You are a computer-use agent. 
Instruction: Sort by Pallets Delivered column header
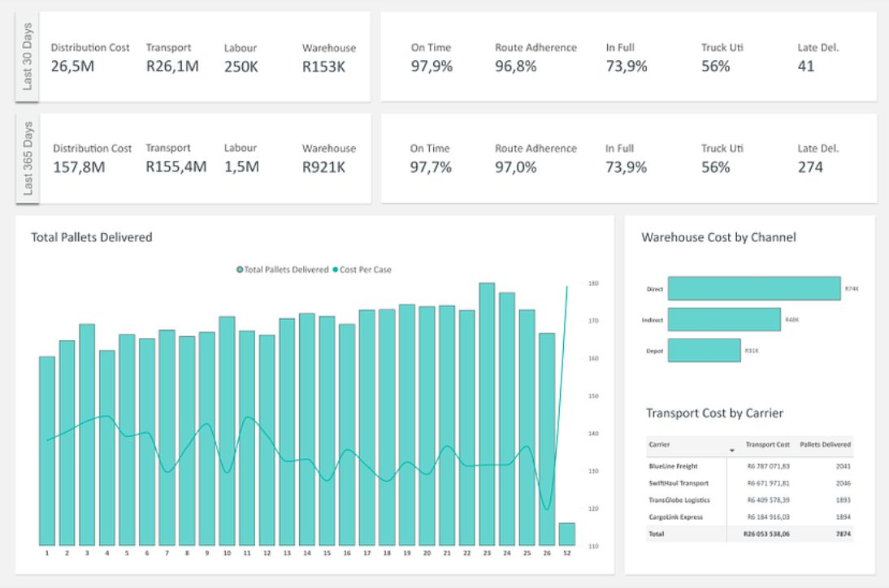825,445
